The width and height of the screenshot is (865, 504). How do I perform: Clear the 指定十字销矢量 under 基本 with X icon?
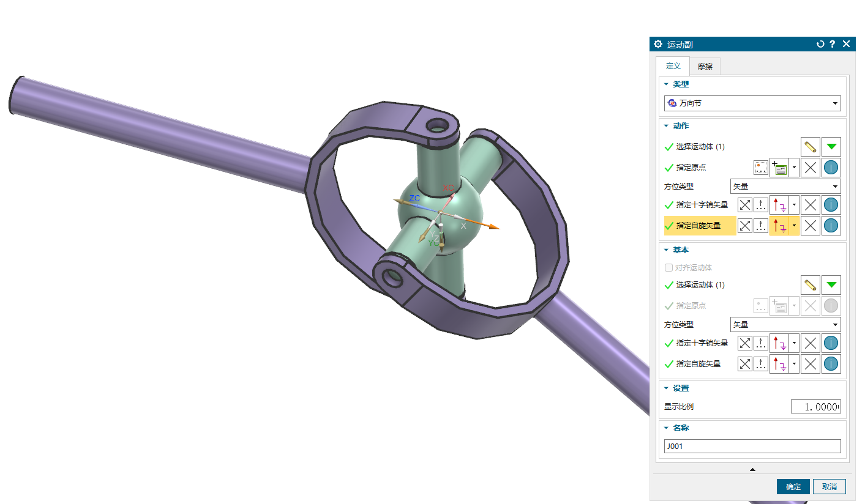click(x=811, y=344)
